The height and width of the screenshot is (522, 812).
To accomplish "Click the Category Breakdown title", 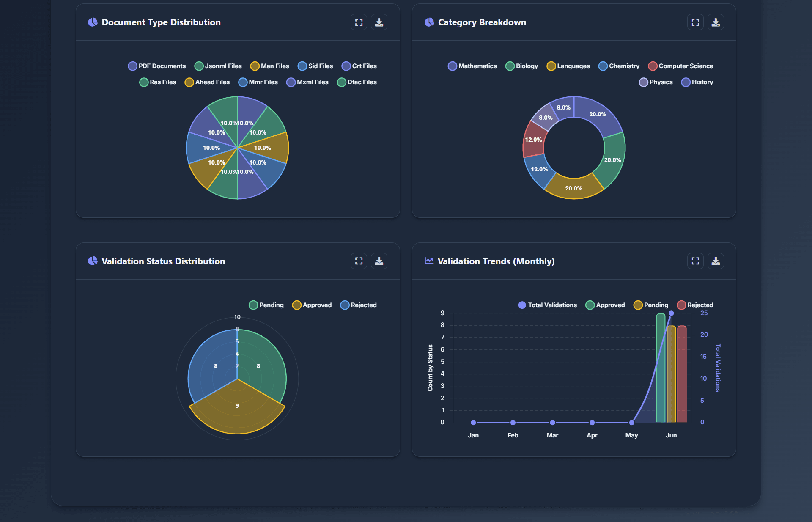I will [482, 22].
